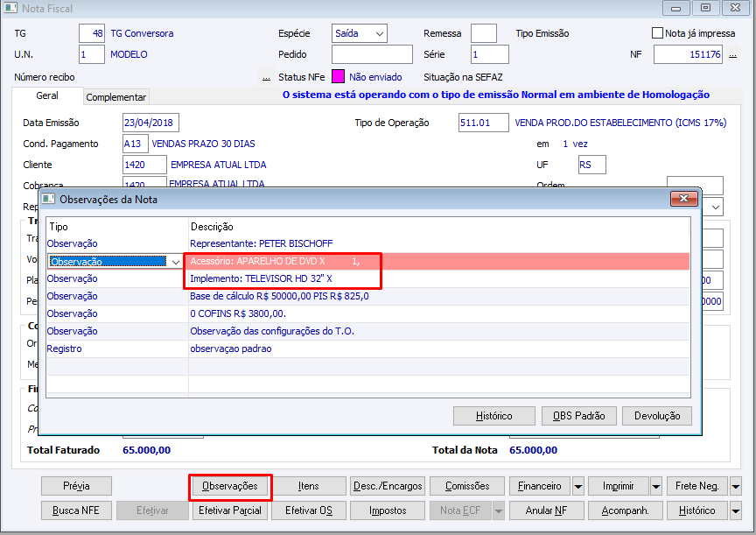Click the Descrição column header
The image size is (756, 535).
pyautogui.click(x=439, y=227)
